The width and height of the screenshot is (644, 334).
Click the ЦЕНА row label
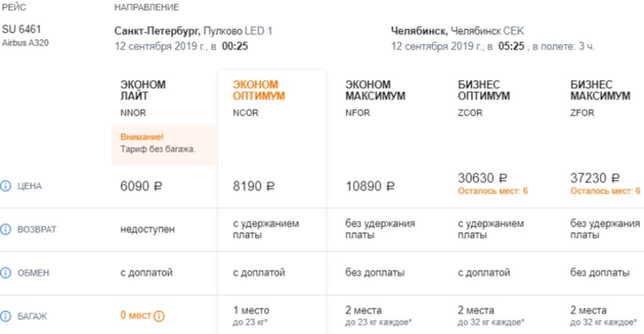[31, 187]
